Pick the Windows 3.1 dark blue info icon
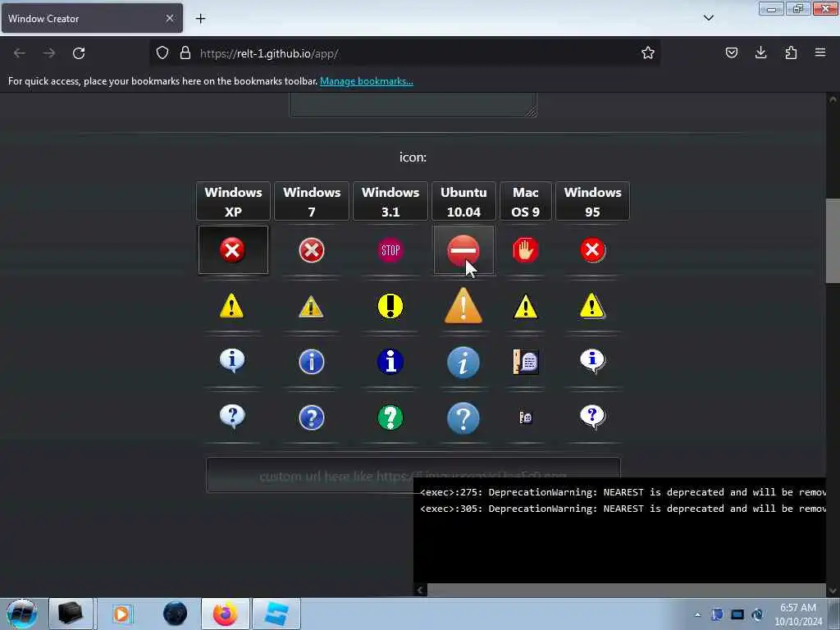This screenshot has height=630, width=840. point(390,362)
